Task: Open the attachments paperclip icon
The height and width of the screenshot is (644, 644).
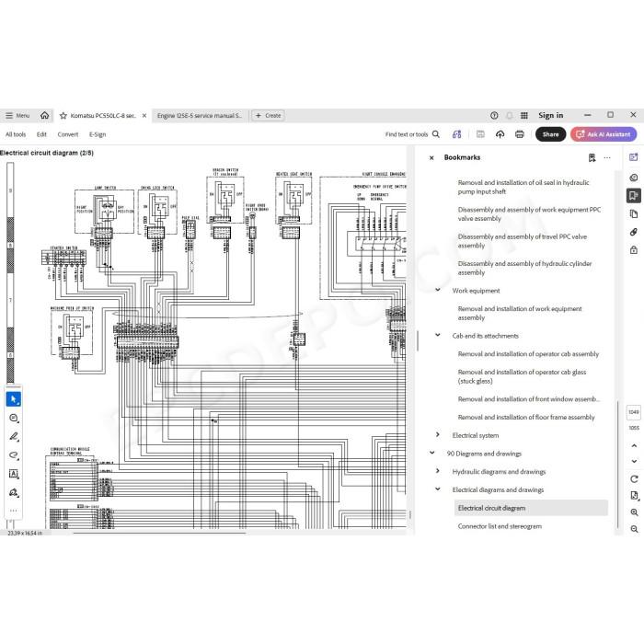Action: (x=633, y=232)
